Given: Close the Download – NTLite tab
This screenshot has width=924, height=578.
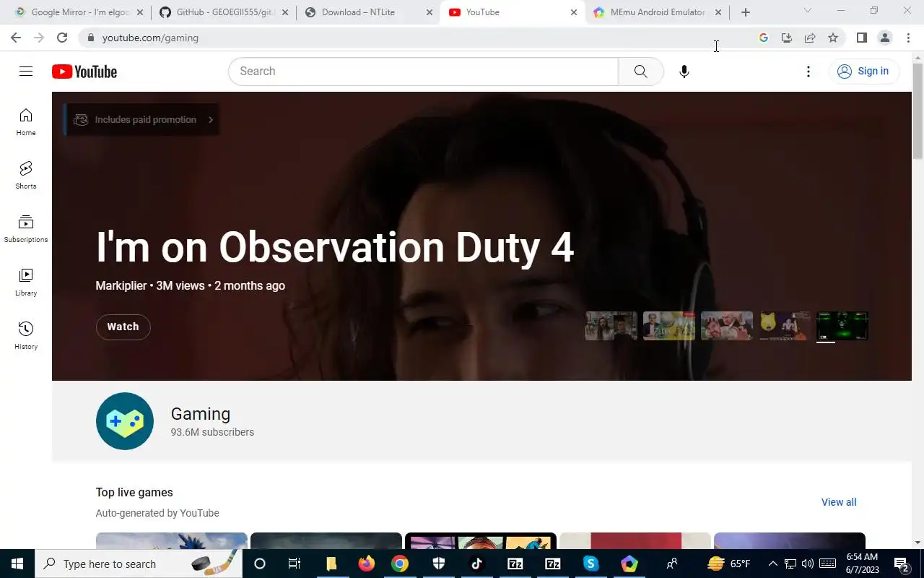Looking at the screenshot, I should [x=430, y=12].
